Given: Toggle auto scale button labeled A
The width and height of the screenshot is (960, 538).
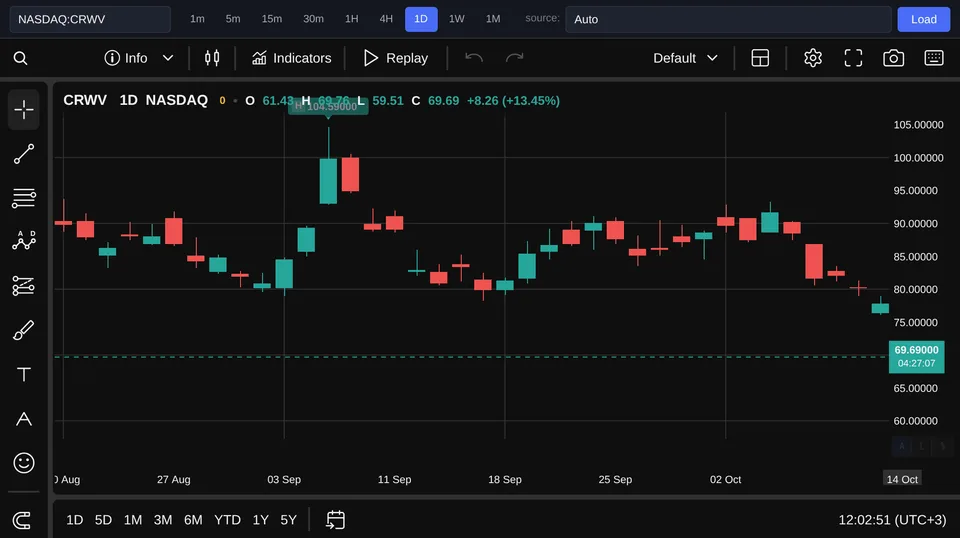Looking at the screenshot, I should pyautogui.click(x=902, y=446).
